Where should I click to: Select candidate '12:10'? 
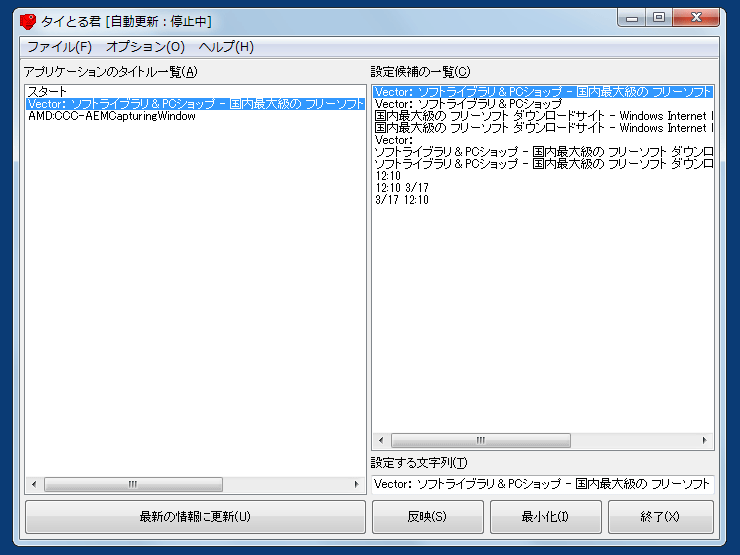coord(543,176)
